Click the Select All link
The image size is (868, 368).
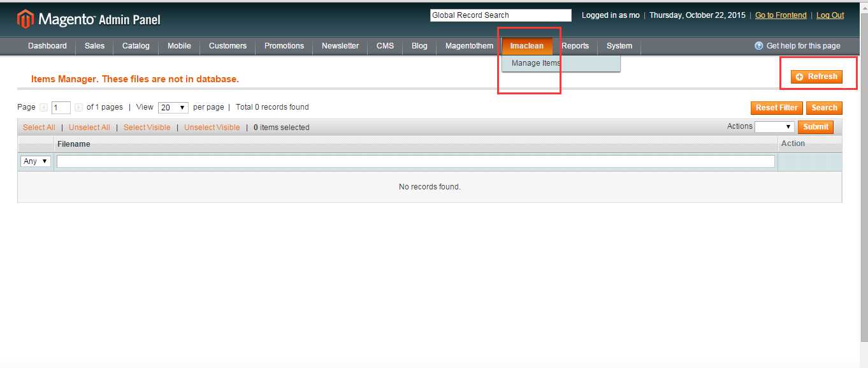39,128
